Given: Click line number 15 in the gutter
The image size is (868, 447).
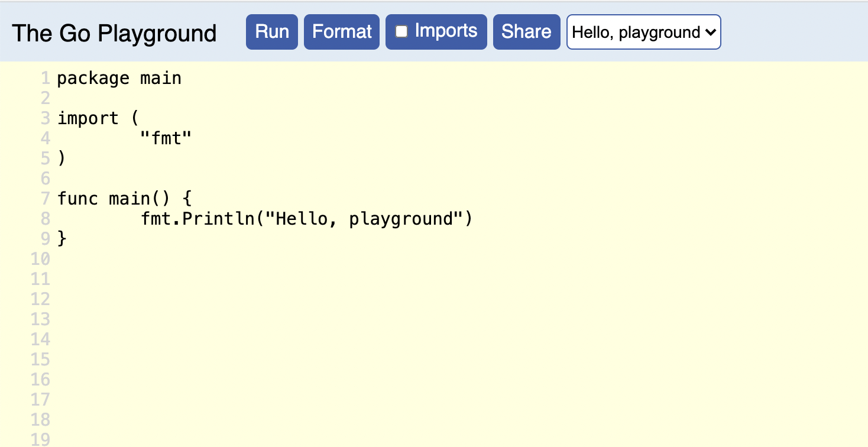Looking at the screenshot, I should point(40,359).
